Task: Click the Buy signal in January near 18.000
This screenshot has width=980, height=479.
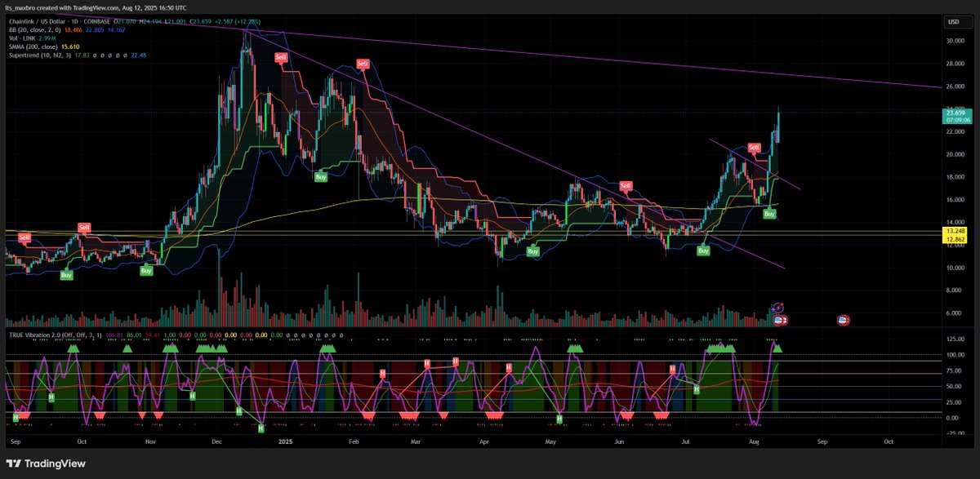Action: 323,176
